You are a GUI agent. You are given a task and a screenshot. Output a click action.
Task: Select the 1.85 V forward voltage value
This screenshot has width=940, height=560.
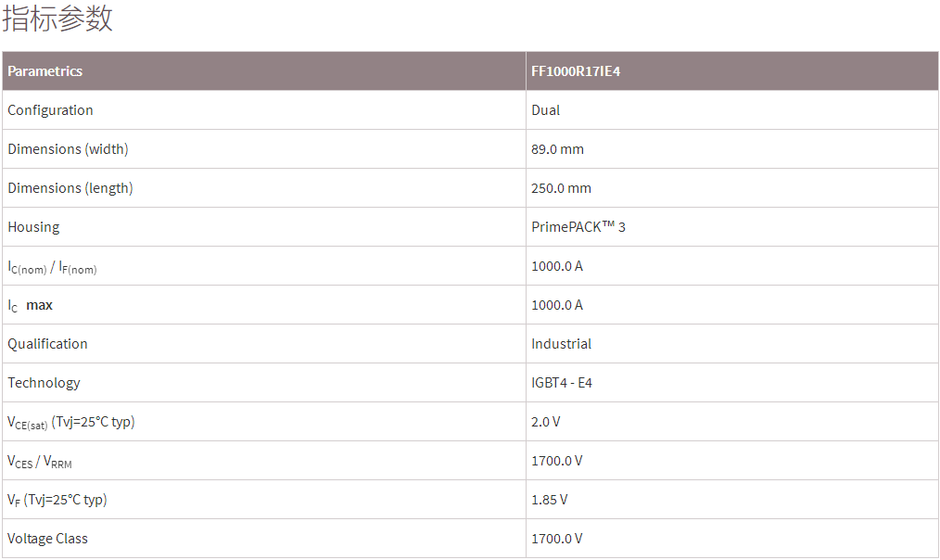click(550, 500)
